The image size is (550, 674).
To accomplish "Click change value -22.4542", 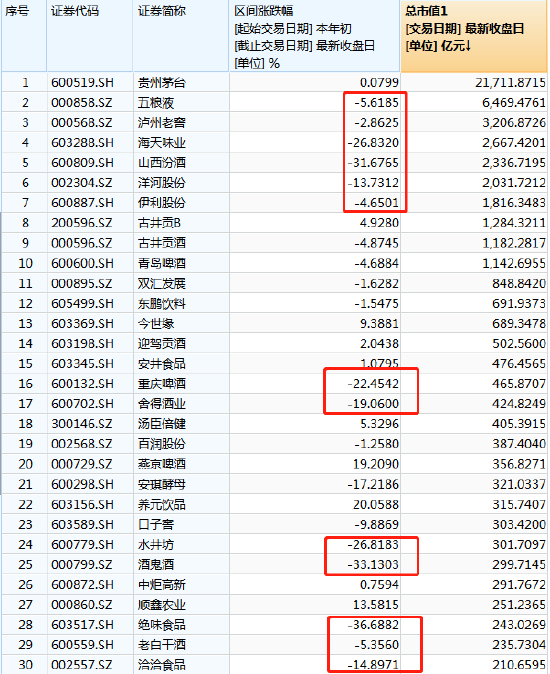I will coord(373,384).
